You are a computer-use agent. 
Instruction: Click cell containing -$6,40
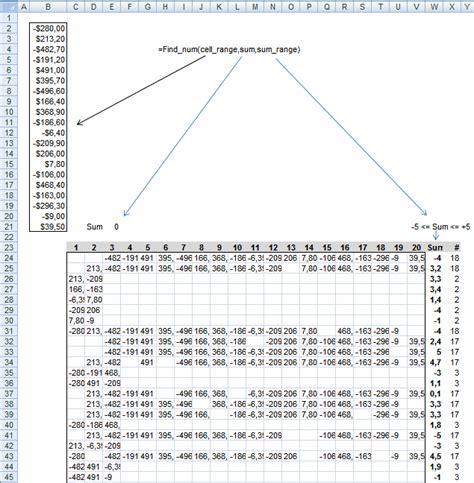coord(48,133)
